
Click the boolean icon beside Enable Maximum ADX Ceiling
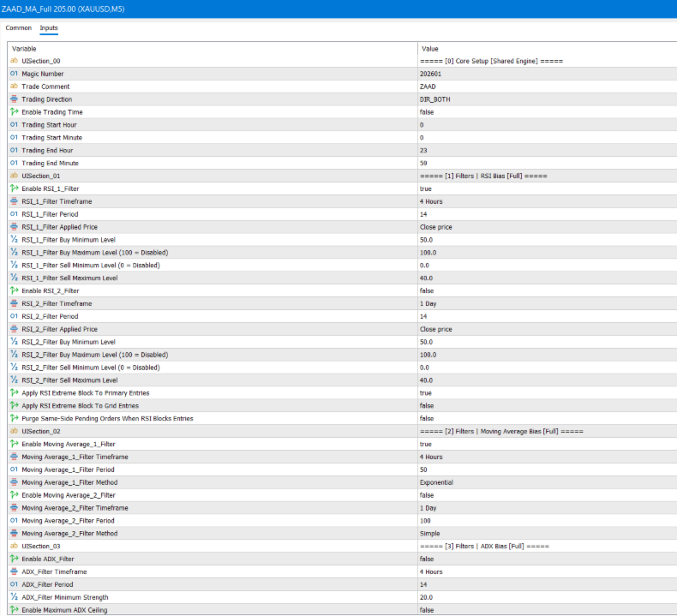(x=15, y=610)
